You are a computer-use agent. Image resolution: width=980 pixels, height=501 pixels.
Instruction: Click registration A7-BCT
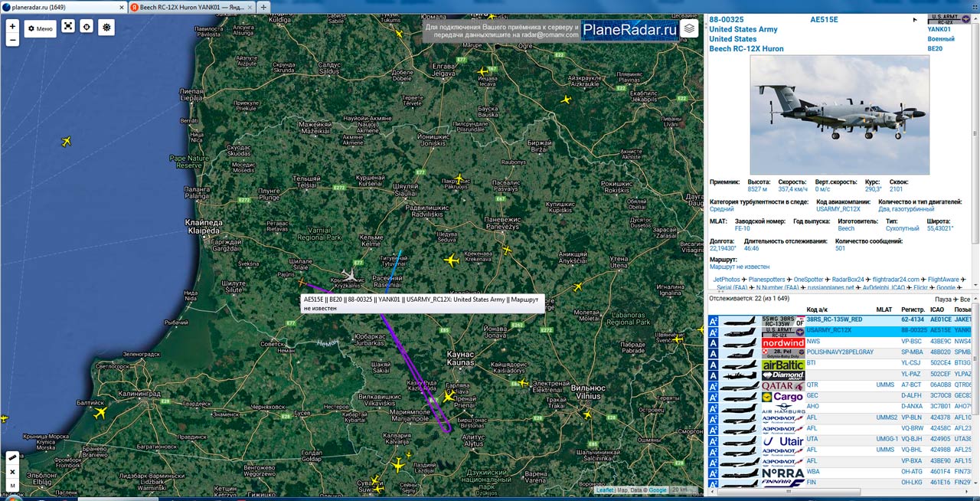912,385
